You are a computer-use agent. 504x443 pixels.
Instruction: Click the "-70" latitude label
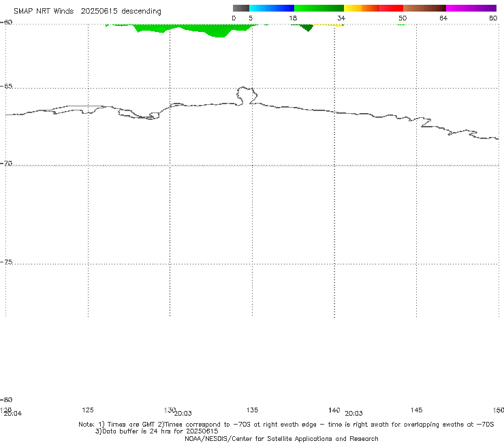tap(6, 164)
